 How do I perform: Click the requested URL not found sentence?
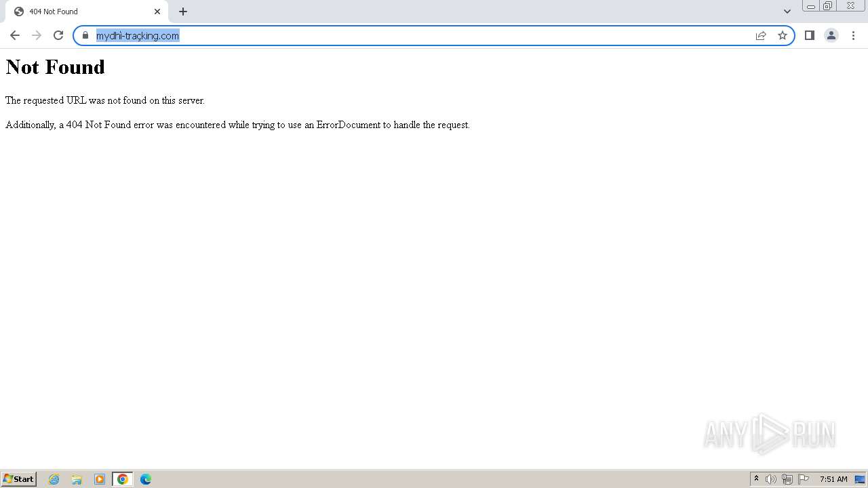105,100
